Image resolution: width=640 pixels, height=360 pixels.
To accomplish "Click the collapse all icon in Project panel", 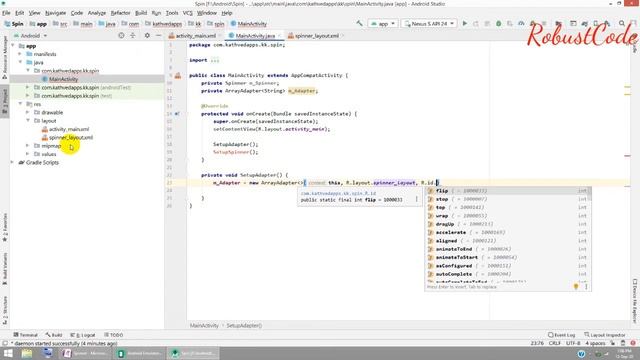I will pyautogui.click(x=133, y=36).
